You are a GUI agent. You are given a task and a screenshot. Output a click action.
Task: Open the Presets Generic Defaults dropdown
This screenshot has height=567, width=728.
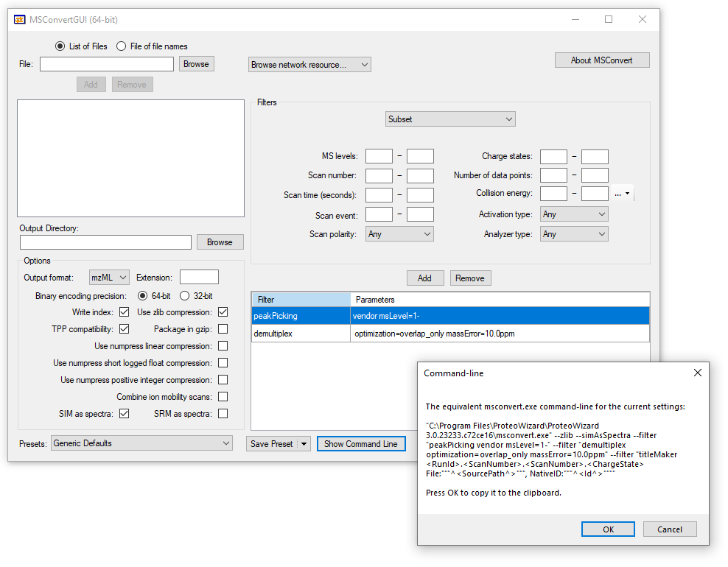coord(141,443)
